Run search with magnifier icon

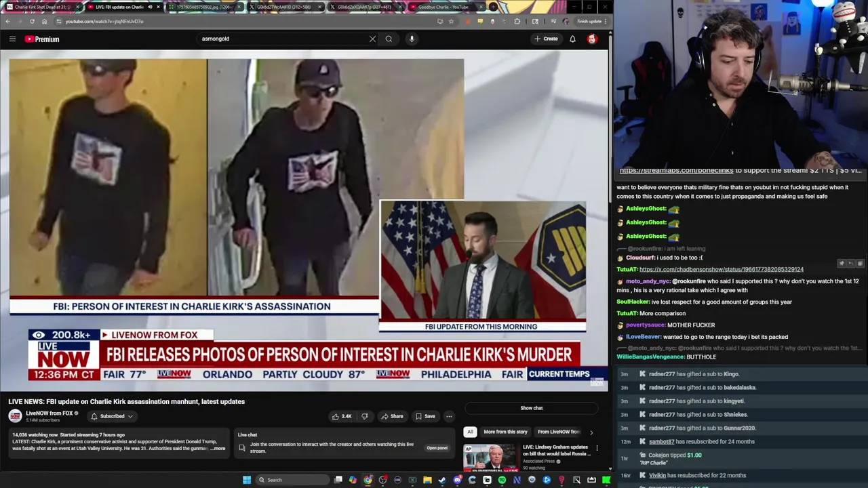coord(389,39)
